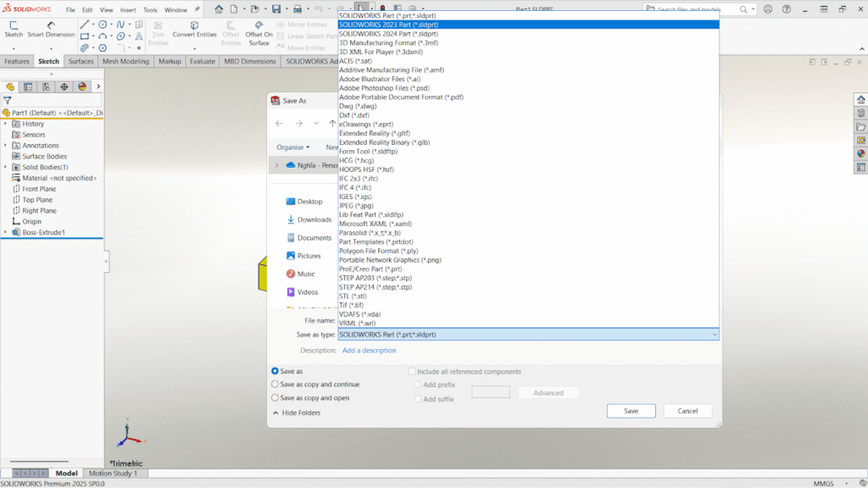This screenshot has height=488, width=868.
Task: Click the Save button
Action: click(x=631, y=411)
